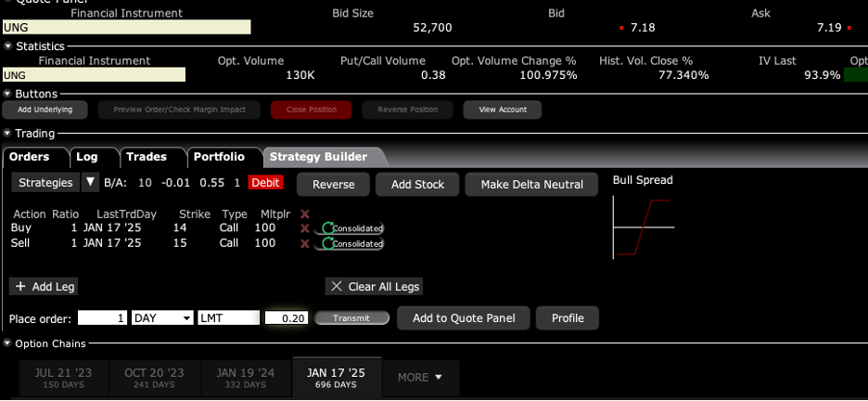
Task: Click IV Last value 93.9%
Action: [822, 75]
